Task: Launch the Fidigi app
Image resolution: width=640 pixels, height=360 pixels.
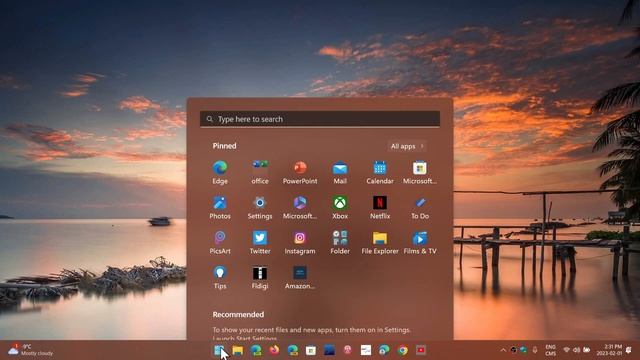Action: 260,278
